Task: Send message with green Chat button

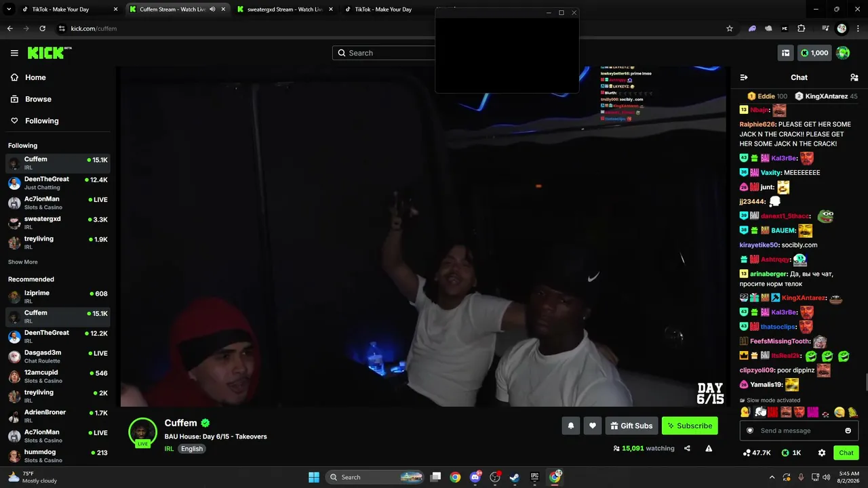Action: 846,453
